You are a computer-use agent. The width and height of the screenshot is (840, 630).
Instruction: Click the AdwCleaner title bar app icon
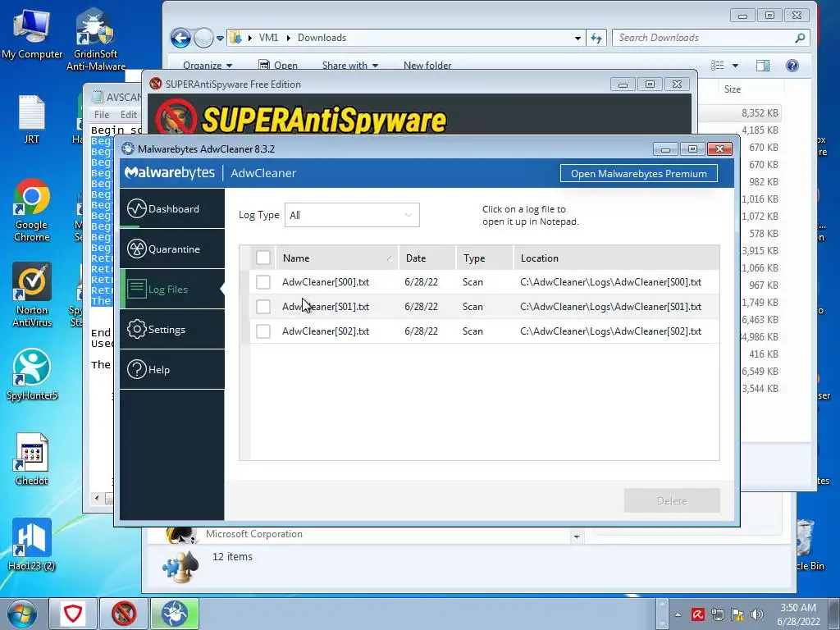click(x=127, y=148)
